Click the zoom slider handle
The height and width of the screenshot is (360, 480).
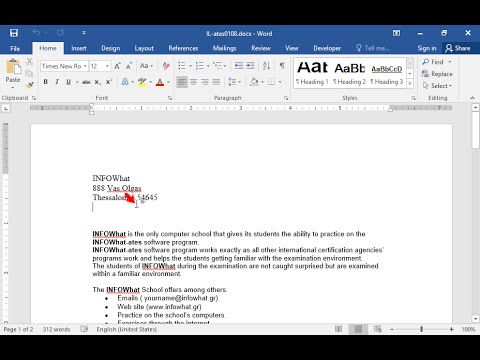click(x=421, y=329)
